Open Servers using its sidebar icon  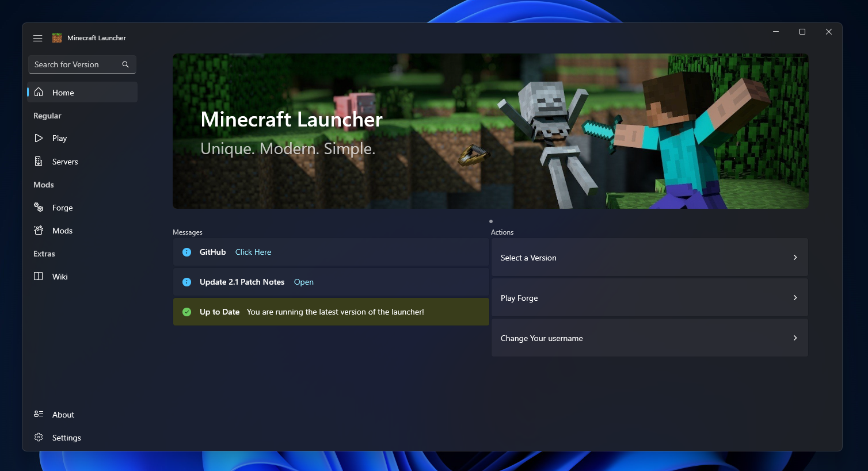(x=38, y=161)
